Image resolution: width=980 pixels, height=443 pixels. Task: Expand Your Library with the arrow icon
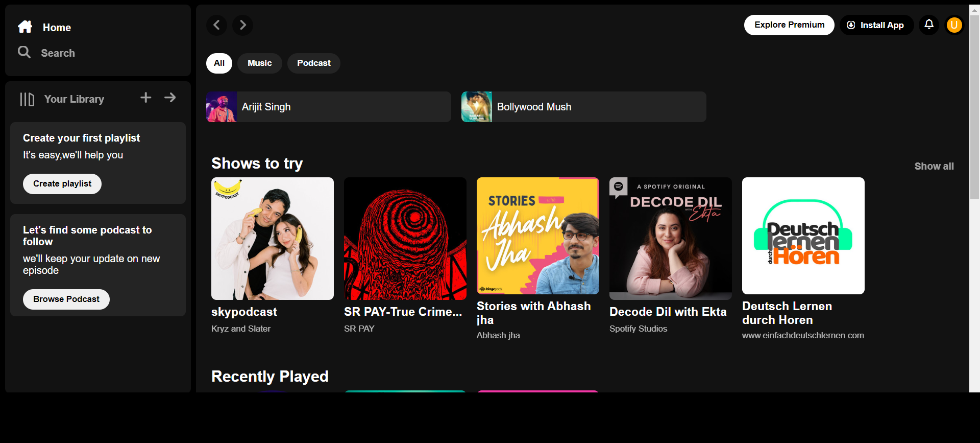pos(170,98)
